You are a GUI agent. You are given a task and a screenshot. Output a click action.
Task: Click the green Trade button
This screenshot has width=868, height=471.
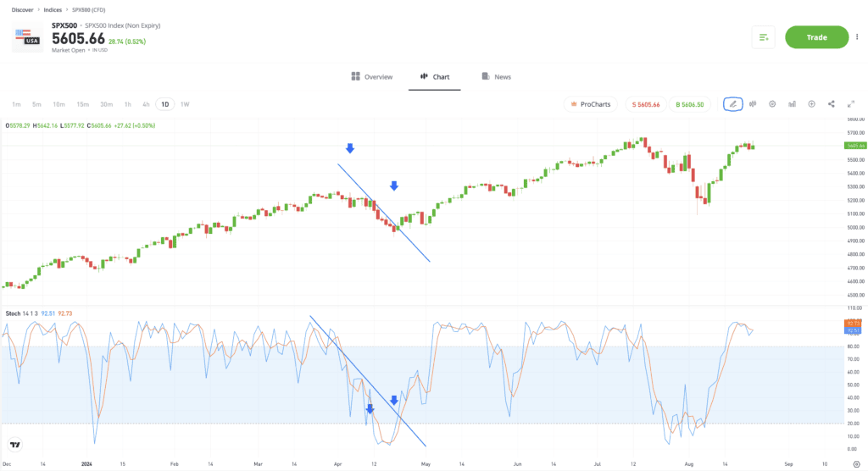(816, 37)
